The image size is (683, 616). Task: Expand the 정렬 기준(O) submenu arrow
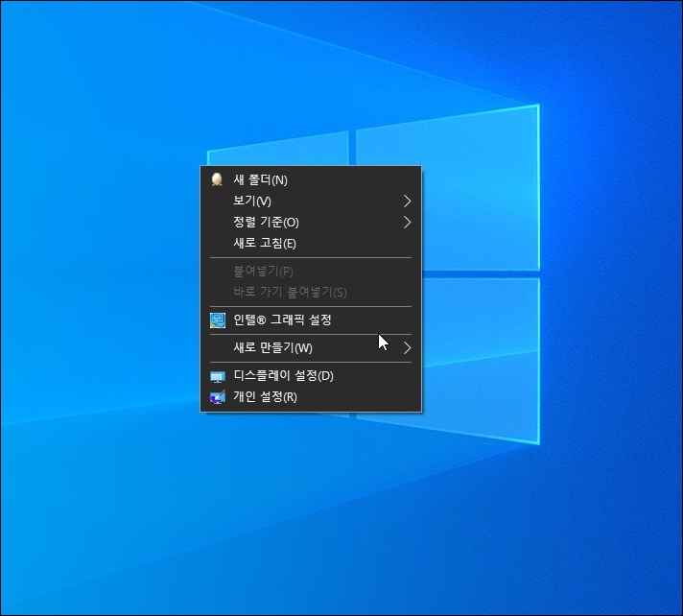click(407, 223)
